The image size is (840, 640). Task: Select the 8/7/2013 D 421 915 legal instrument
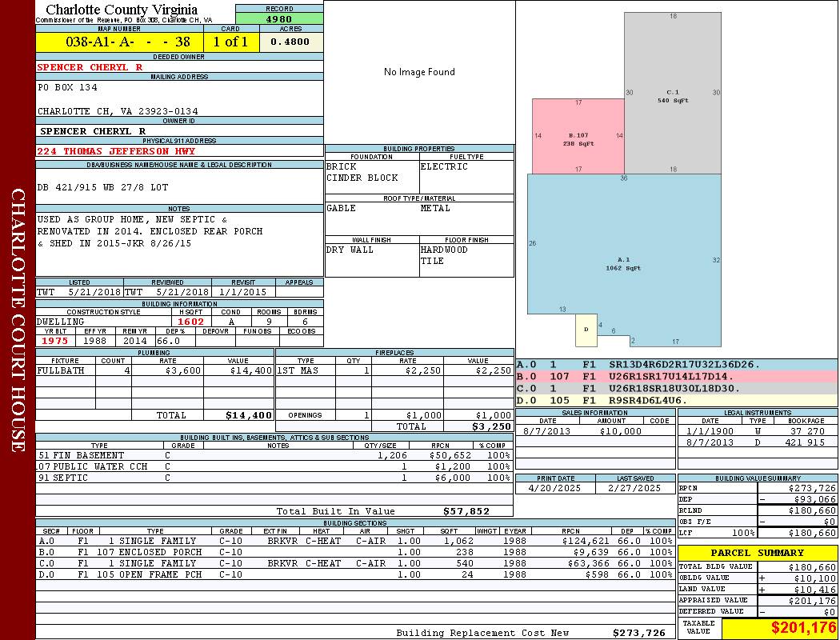click(758, 442)
